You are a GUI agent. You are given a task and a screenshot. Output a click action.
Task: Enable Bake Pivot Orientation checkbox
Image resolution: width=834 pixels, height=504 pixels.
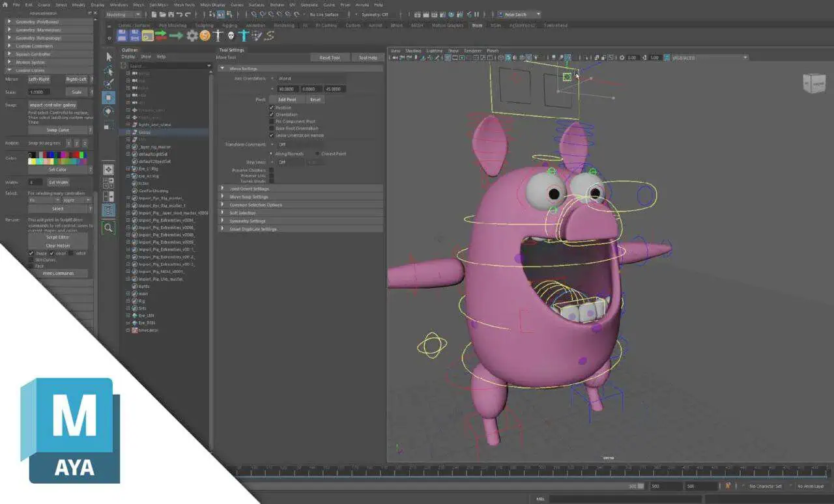(x=272, y=128)
